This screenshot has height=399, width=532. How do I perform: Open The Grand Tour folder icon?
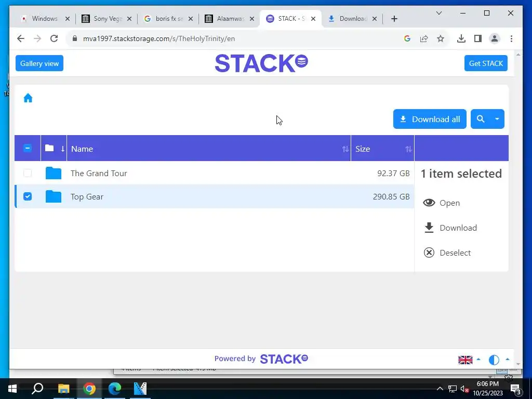click(54, 173)
